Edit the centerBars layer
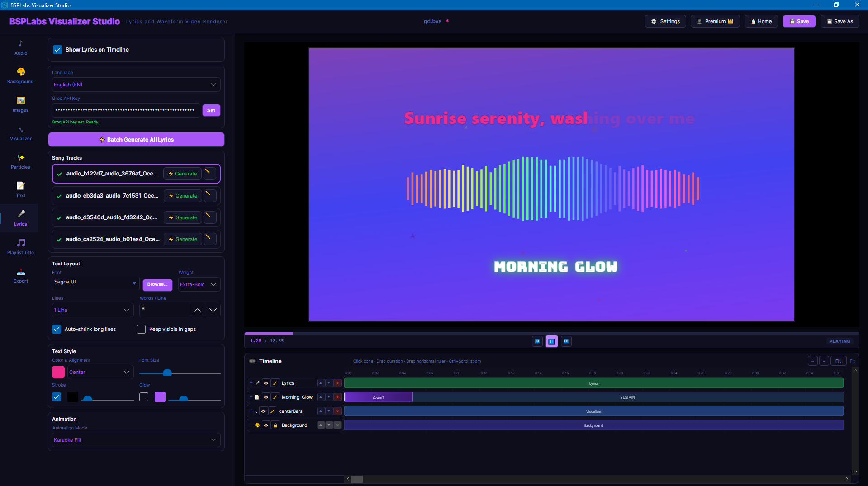Screen dimensions: 868x486 tap(273, 411)
